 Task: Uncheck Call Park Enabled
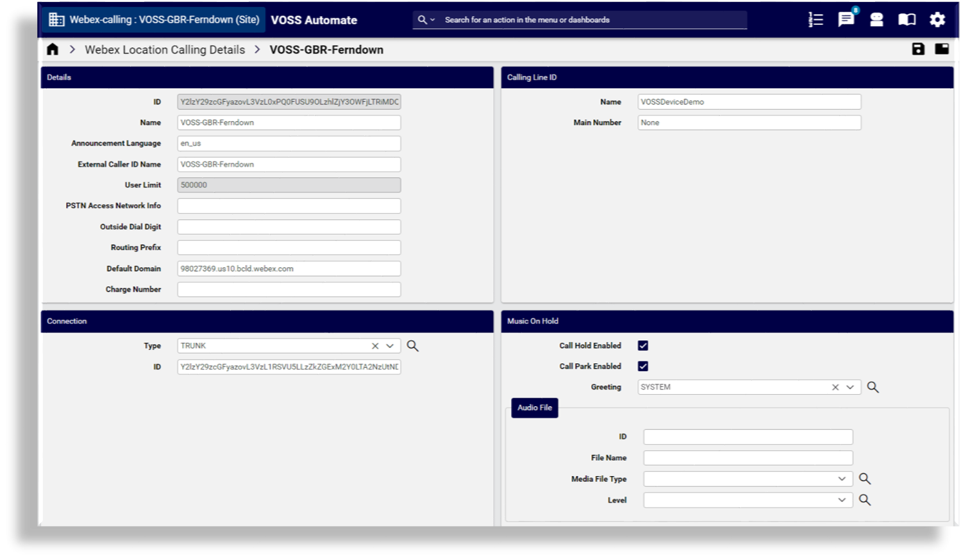(642, 366)
